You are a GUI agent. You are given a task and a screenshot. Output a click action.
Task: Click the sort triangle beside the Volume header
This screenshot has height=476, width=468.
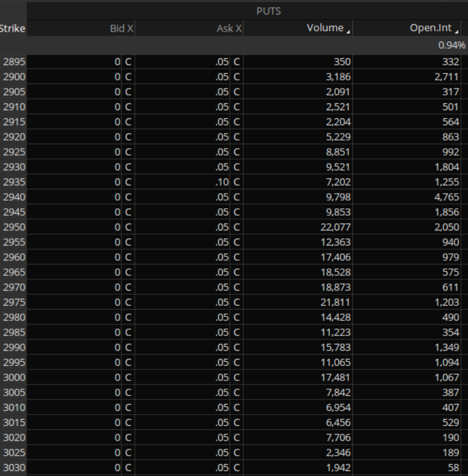(348, 30)
